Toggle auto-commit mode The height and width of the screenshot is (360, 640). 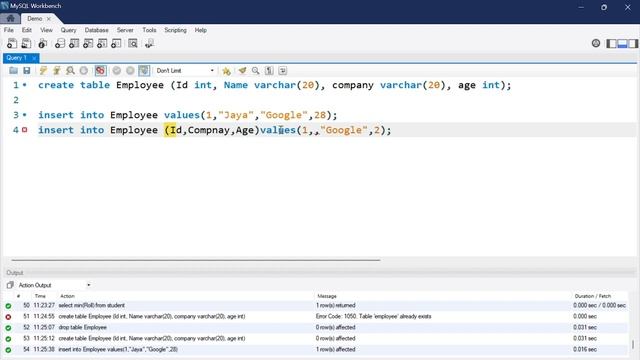coord(144,71)
